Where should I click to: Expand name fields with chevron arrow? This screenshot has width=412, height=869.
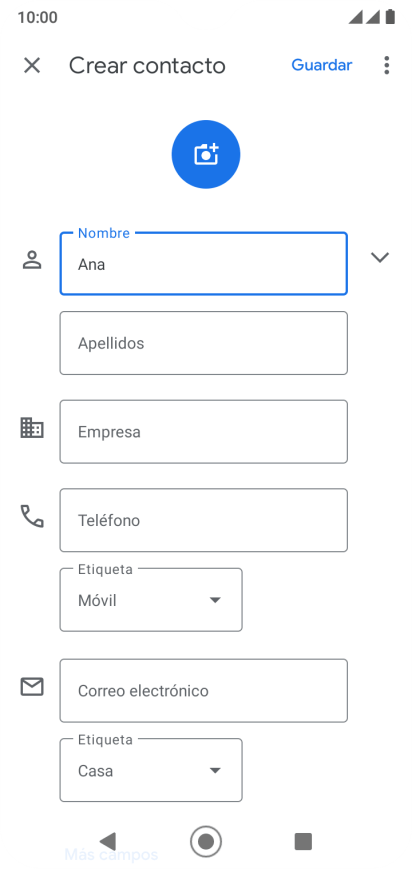tap(380, 257)
